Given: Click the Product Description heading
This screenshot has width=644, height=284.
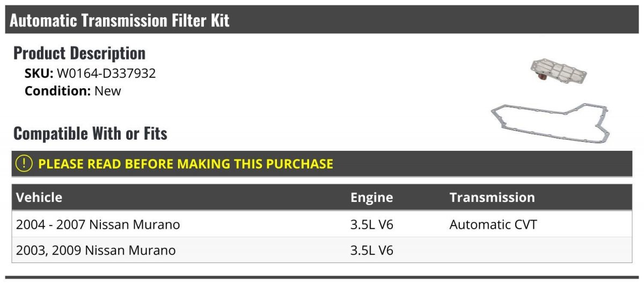Looking at the screenshot, I should [79, 53].
